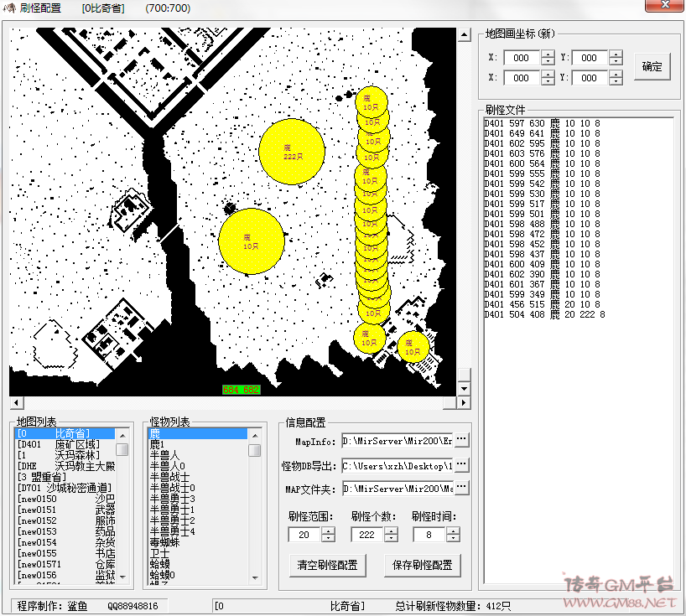Viewport: 686px width, 616px height.
Task: Select line 'D401 597 630 鹿 10 10 8'
Action: click(542, 123)
